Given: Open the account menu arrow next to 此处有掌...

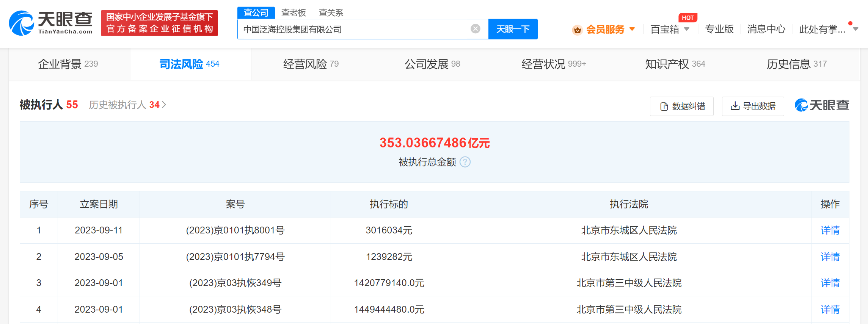Looking at the screenshot, I should (855, 29).
